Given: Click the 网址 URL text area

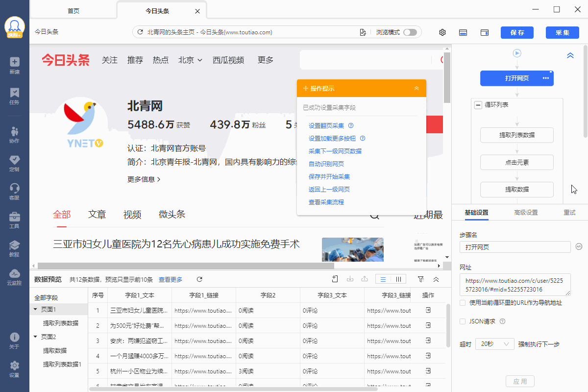Looking at the screenshot, I should 515,285.
